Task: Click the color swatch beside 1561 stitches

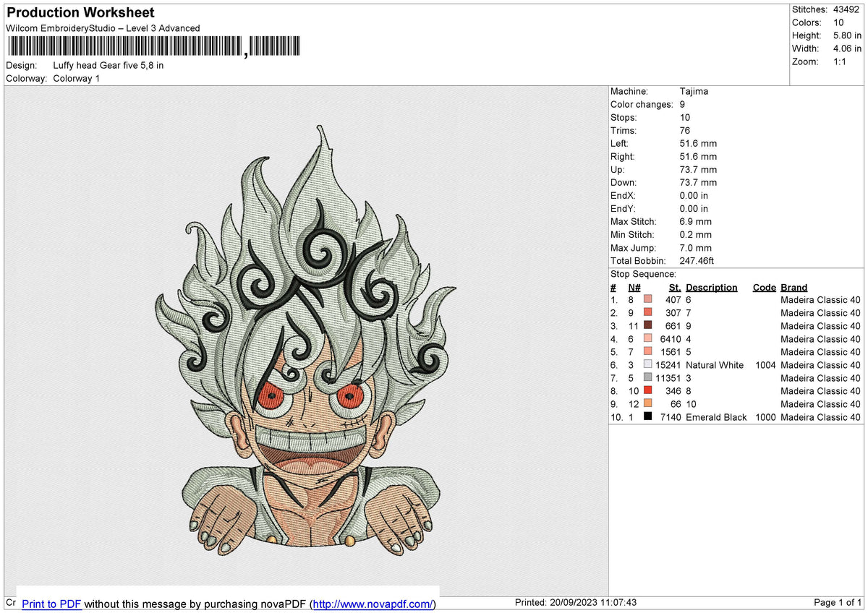Action: [647, 351]
